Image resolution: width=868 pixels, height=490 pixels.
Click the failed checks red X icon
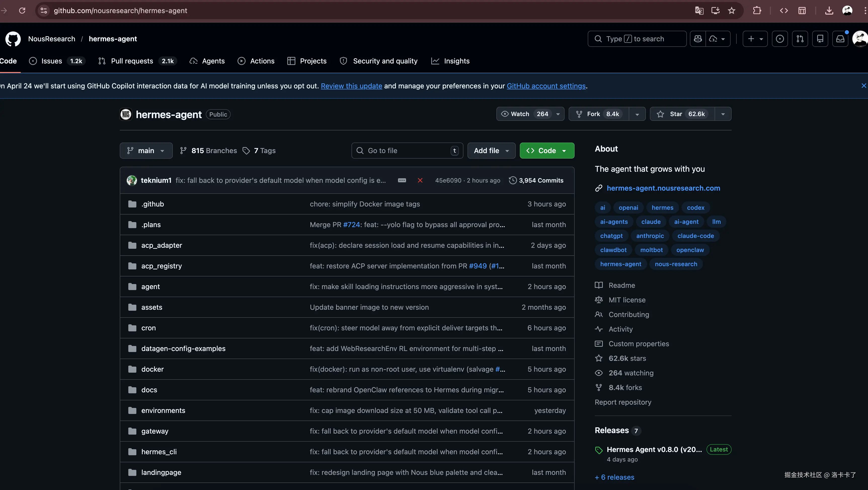coord(420,181)
